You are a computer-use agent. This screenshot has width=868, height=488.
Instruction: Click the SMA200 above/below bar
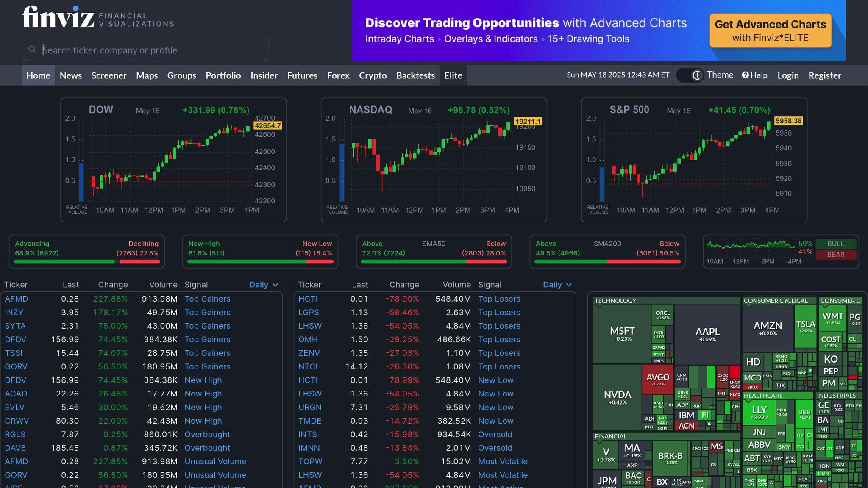click(607, 261)
